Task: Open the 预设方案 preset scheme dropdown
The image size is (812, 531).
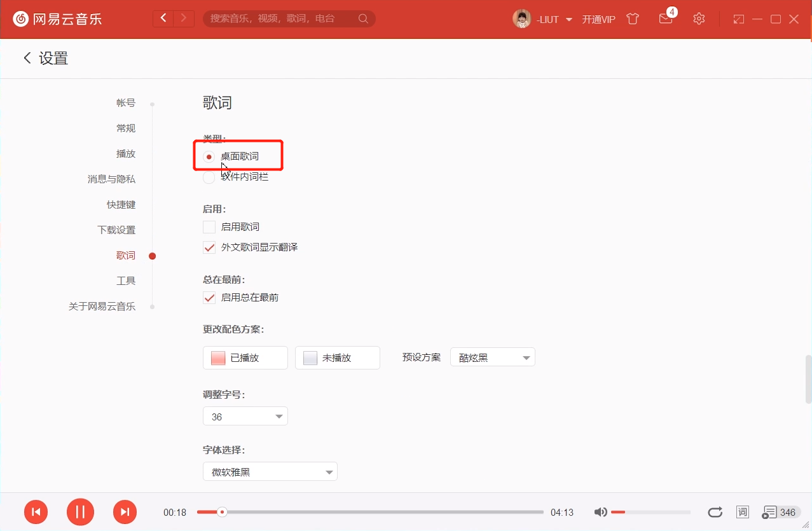Action: click(492, 357)
